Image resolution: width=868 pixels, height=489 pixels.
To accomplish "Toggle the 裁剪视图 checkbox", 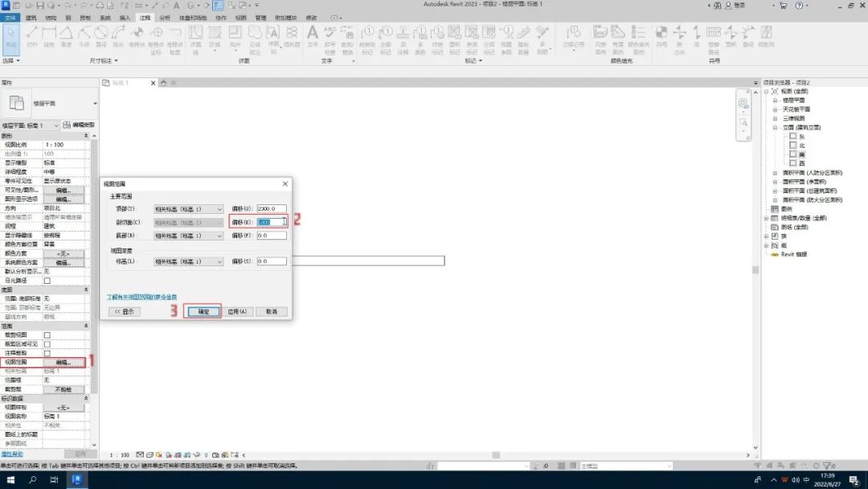I will coord(47,335).
